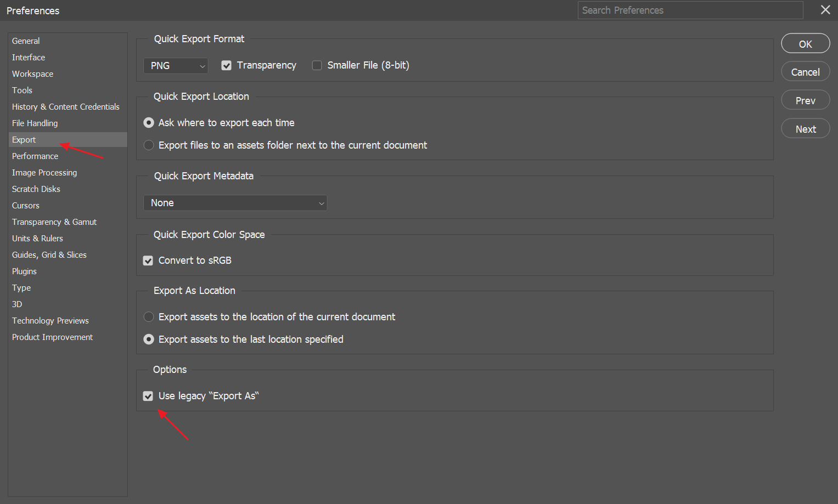Image resolution: width=838 pixels, height=504 pixels.
Task: Choose Export assets to current document location
Action: 148,316
